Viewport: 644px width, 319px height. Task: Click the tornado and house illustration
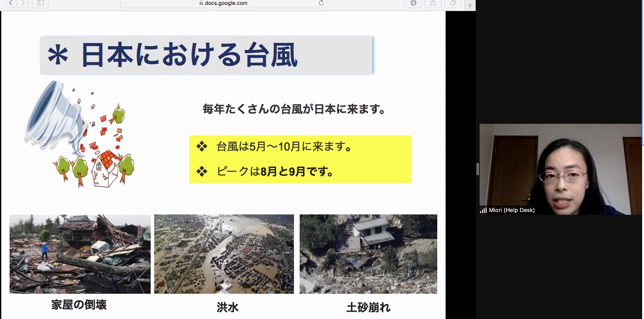(79, 134)
